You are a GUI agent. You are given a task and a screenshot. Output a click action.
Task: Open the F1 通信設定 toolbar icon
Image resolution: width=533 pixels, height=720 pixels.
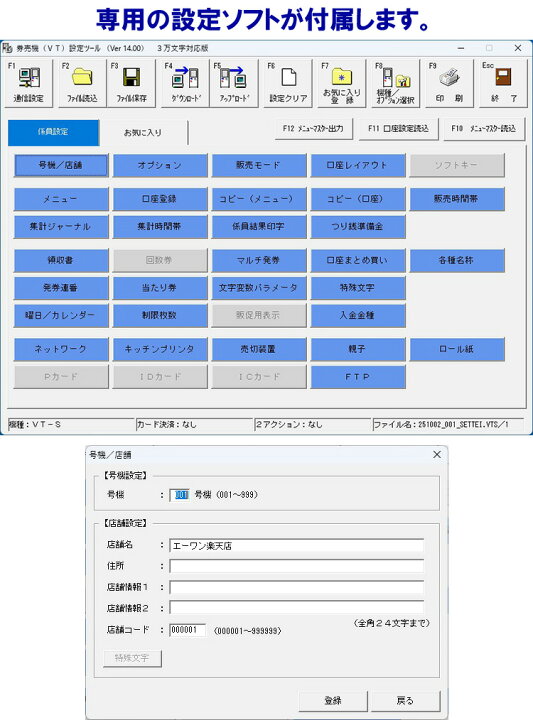[x=28, y=83]
